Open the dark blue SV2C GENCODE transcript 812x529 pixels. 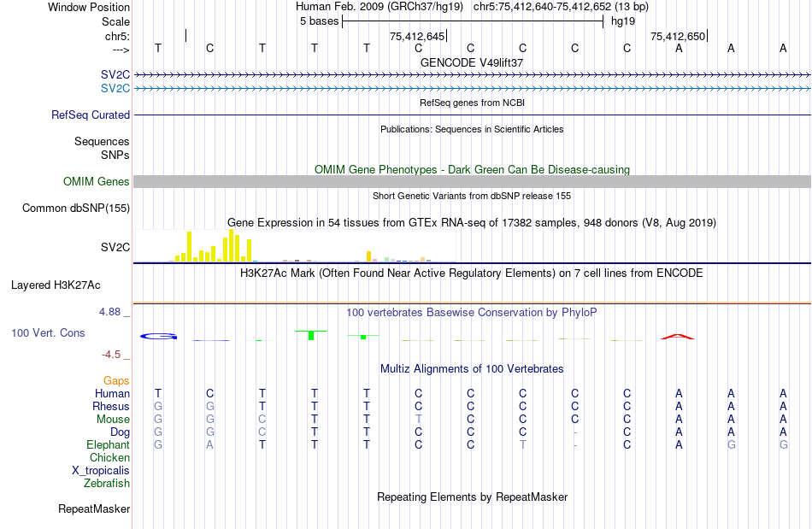pyautogui.click(x=473, y=75)
